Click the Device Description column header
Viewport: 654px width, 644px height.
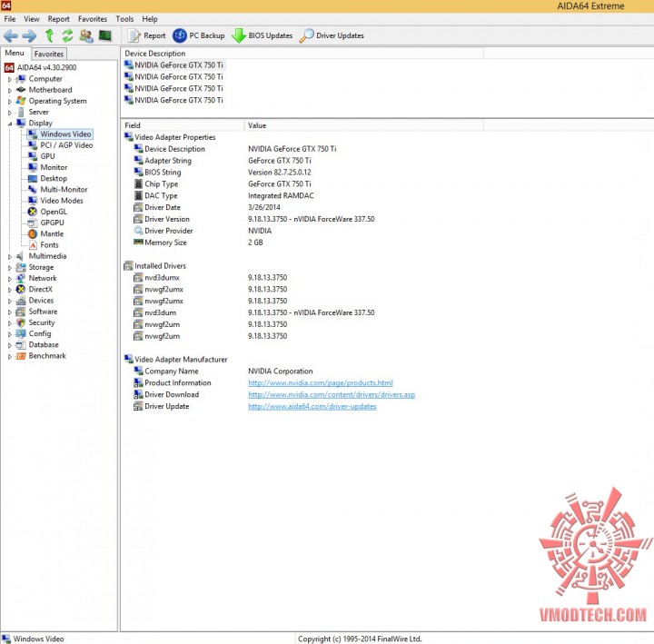[302, 54]
